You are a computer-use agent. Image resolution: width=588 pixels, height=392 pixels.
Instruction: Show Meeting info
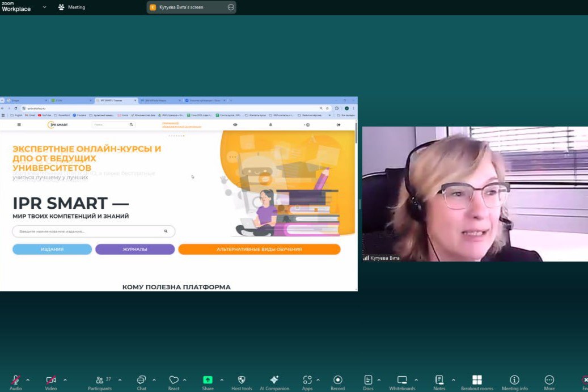514,380
